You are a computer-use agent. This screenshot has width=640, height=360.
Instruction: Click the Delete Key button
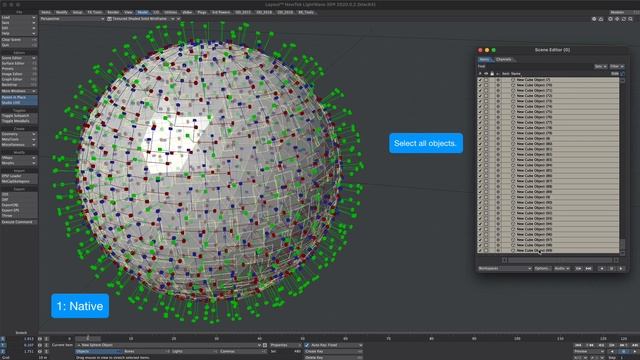[333, 358]
